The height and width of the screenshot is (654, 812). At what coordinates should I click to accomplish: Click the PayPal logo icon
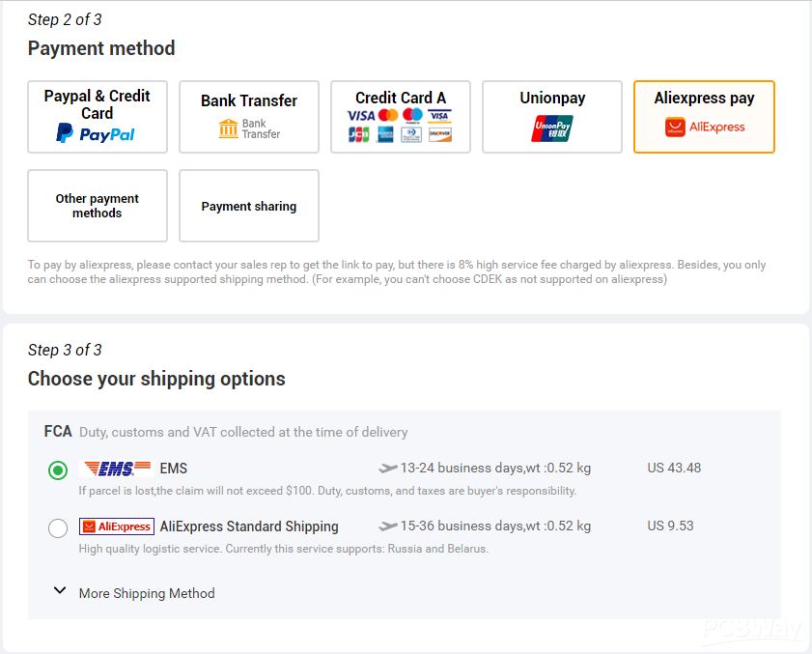click(x=65, y=132)
